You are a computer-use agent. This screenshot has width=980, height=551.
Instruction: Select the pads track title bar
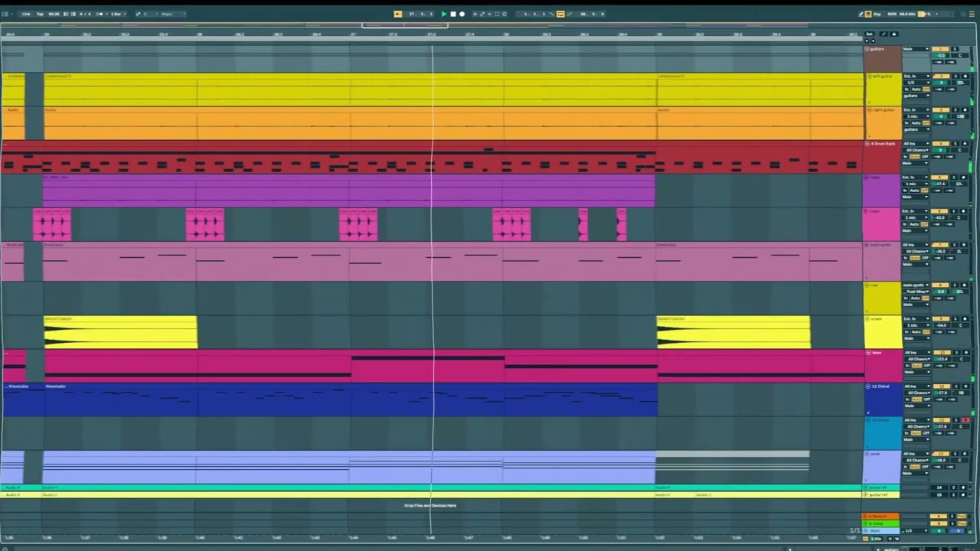click(882, 467)
